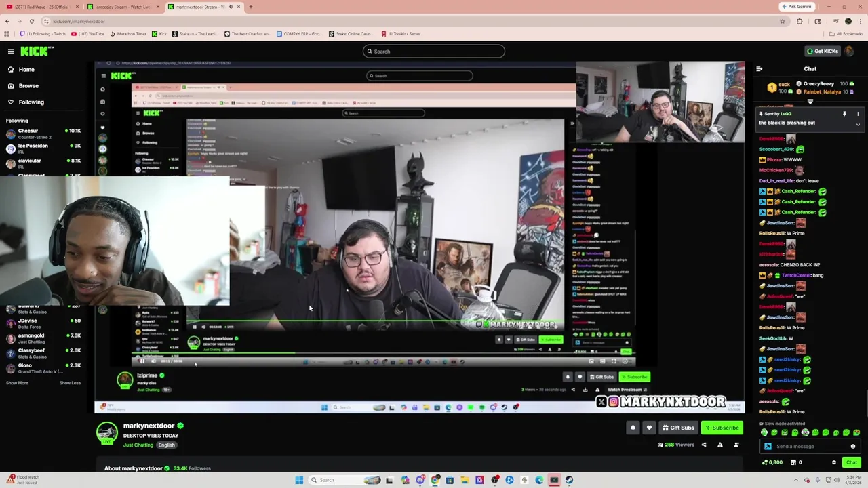Image resolution: width=868 pixels, height=488 pixels.
Task: Open asmongold's channel in the sidebar
Action: pyautogui.click(x=42, y=338)
